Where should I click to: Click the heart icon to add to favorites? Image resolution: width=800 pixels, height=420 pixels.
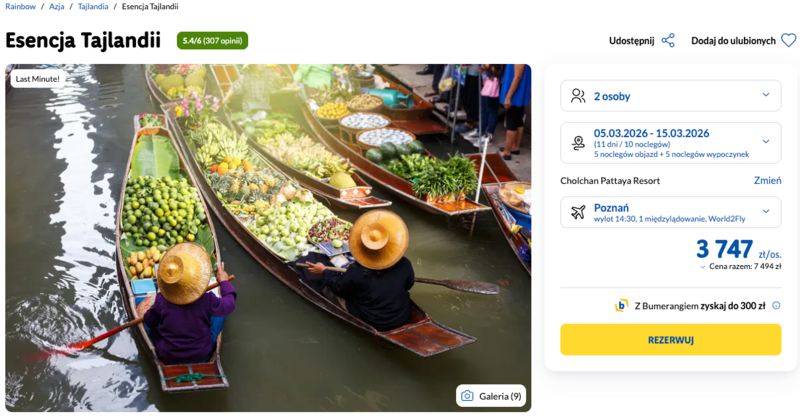pos(788,41)
